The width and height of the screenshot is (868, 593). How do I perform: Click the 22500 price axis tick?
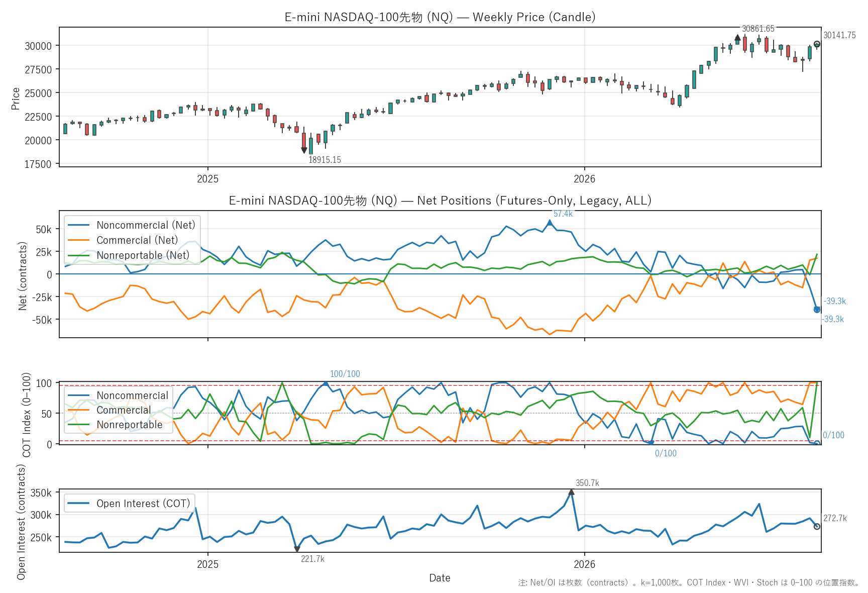coord(38,117)
